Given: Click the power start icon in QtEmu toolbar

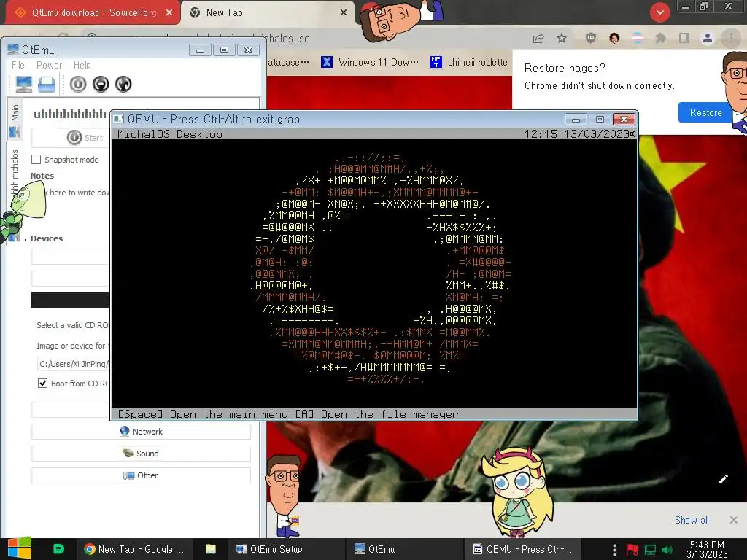Looking at the screenshot, I should click(x=78, y=85).
